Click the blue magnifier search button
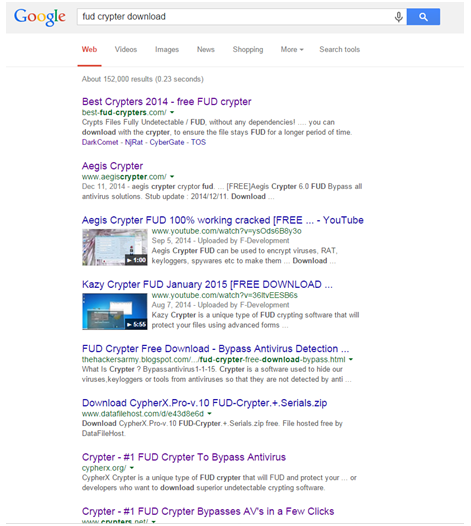Viewport: 471px width, 526px height. click(423, 17)
